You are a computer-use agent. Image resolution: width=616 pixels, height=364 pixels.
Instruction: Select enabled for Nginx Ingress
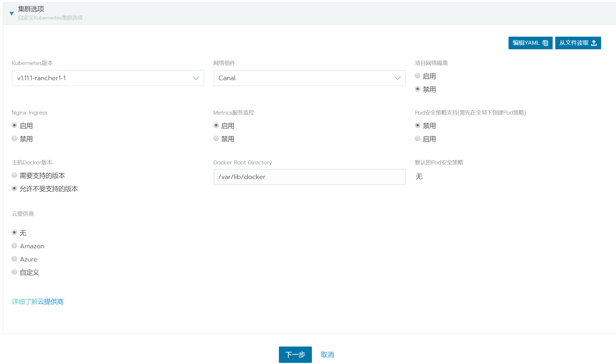click(14, 125)
